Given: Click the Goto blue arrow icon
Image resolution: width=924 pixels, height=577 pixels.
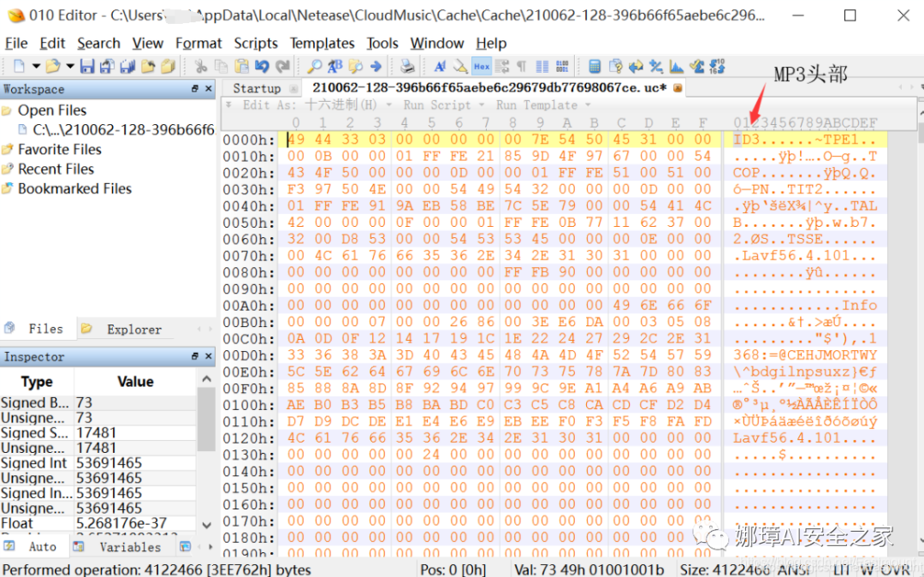Looking at the screenshot, I should click(x=376, y=66).
